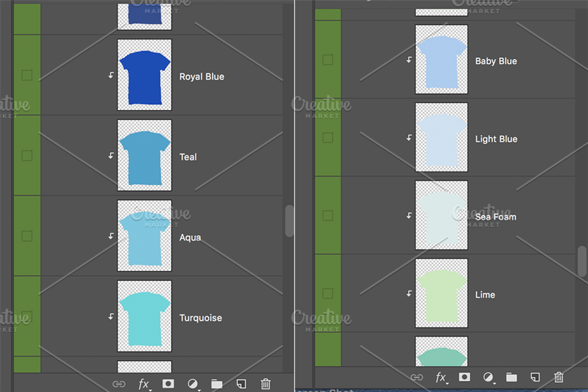Add layer mask in Baby Blue panel
Screen dimensions: 588x392
pyautogui.click(x=465, y=377)
